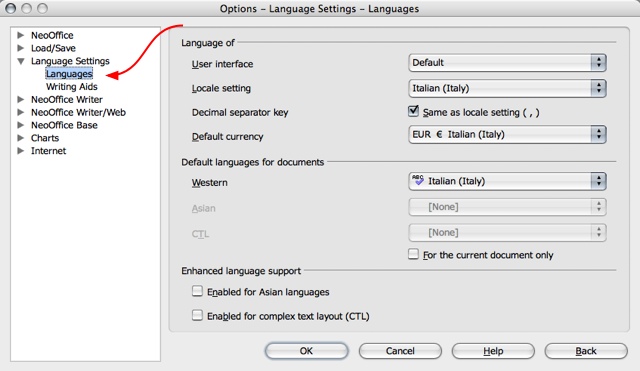Click the OK button
Viewport: 640px width, 371px height.
306,351
